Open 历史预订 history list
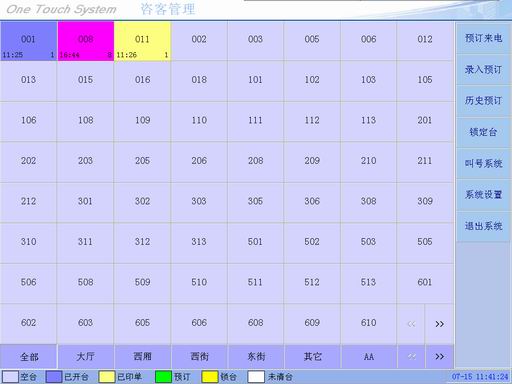512x384 pixels. point(483,100)
